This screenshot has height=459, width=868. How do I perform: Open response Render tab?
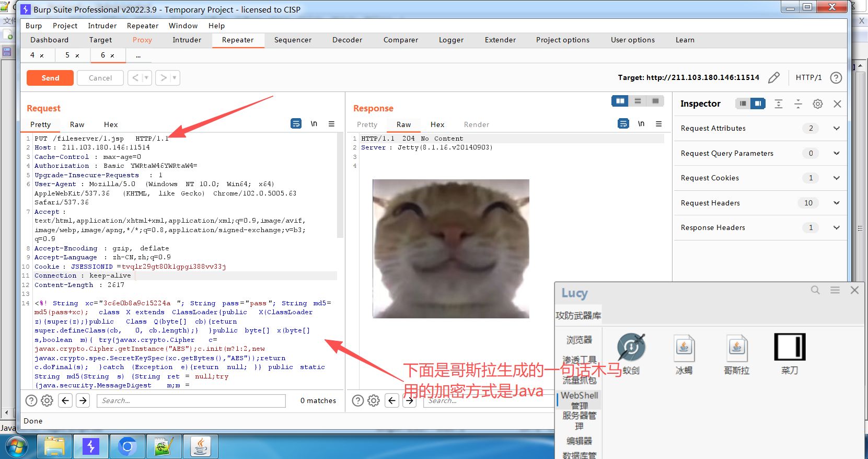476,124
